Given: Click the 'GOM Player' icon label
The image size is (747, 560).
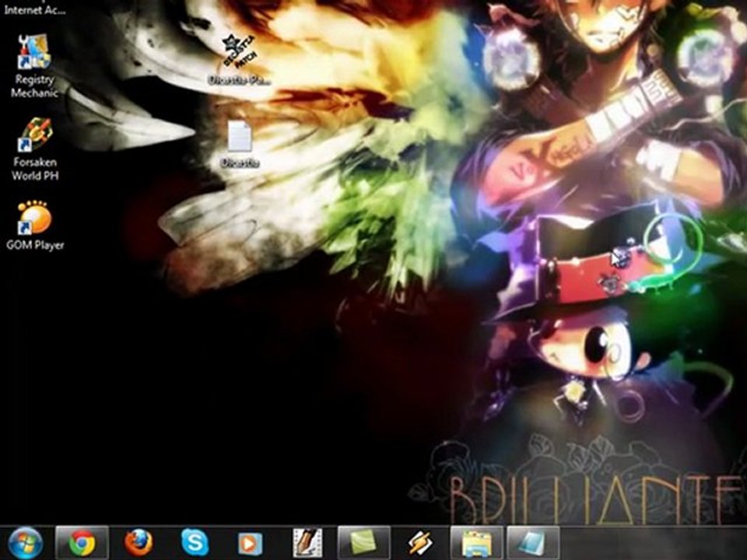Looking at the screenshot, I should pos(35,245).
